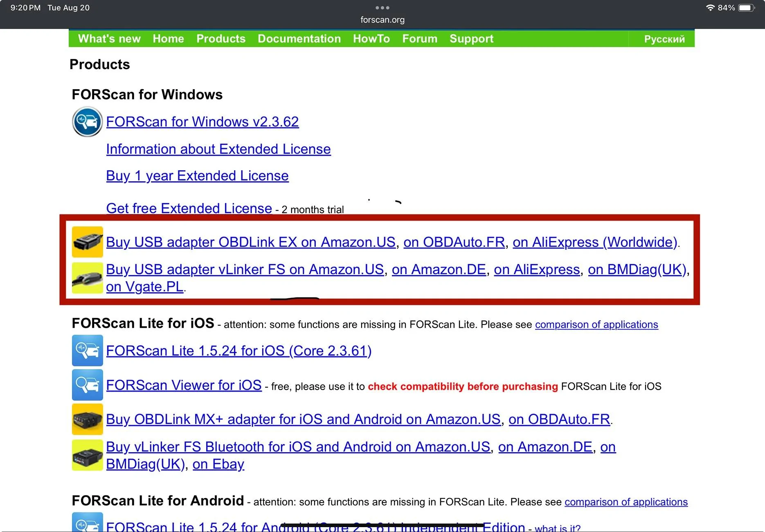Open the Products menu item

(221, 38)
